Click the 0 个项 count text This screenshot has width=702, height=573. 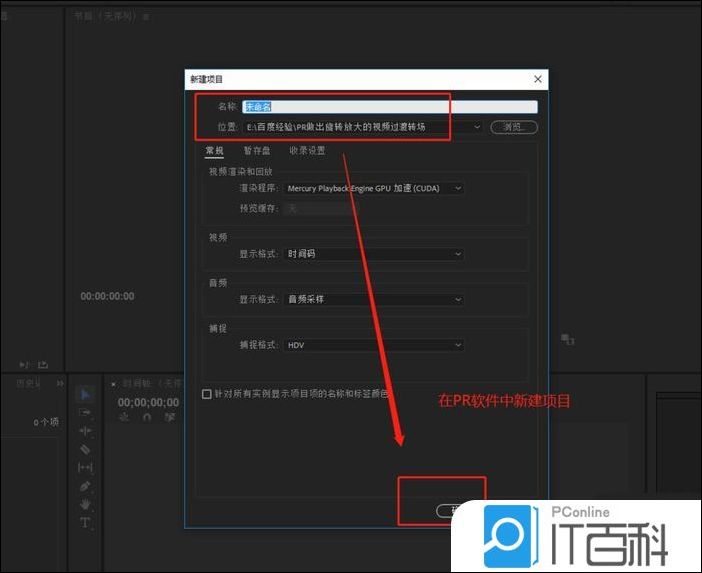coord(46,422)
